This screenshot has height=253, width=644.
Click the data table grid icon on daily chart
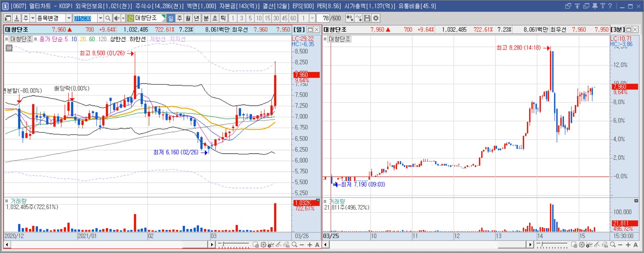point(9,48)
